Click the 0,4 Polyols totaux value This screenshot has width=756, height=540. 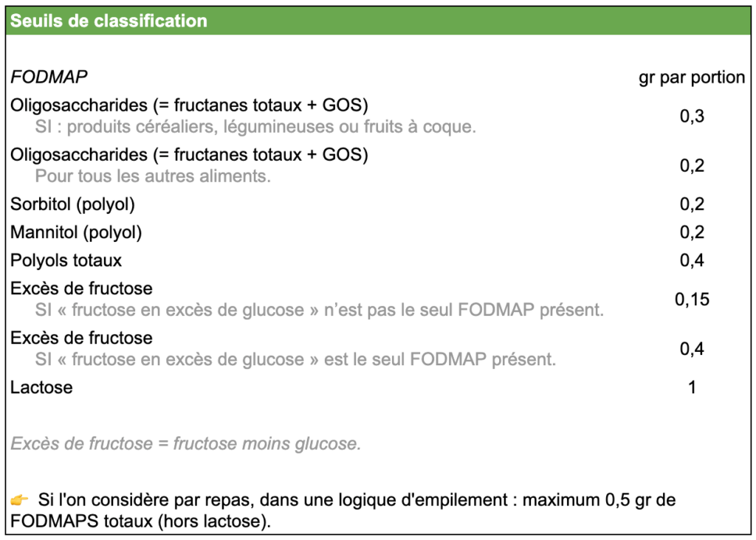[692, 260]
